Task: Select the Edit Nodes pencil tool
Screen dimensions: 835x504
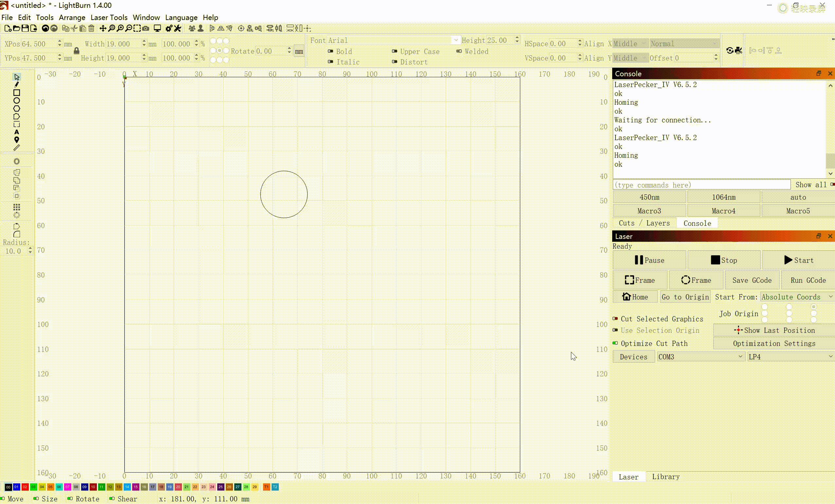Action: [x=17, y=85]
